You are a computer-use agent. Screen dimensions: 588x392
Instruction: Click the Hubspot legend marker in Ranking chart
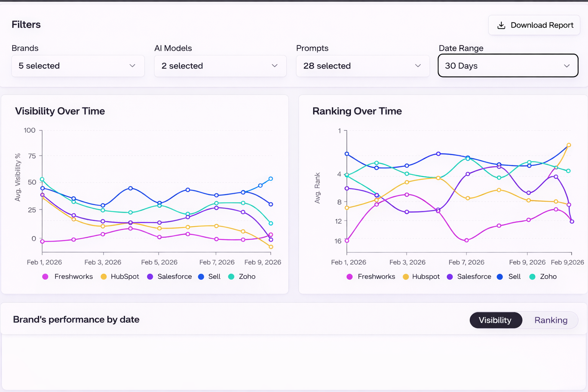(x=406, y=277)
